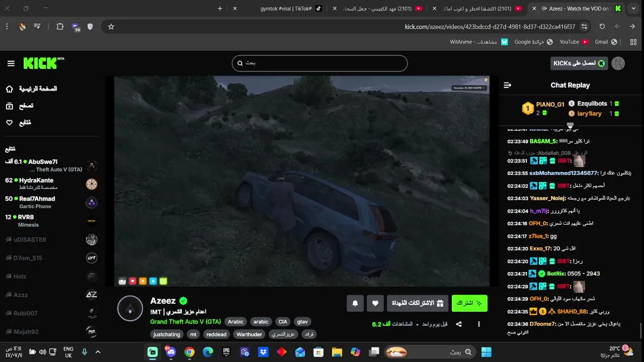Click the mt tag
The height and width of the screenshot is (362, 644).
point(193,334)
